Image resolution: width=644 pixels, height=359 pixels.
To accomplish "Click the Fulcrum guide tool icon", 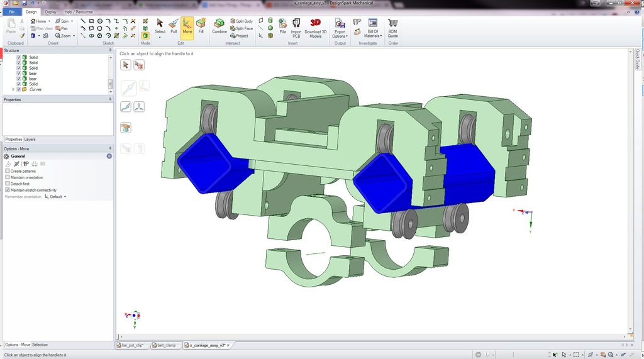I will coord(126,128).
